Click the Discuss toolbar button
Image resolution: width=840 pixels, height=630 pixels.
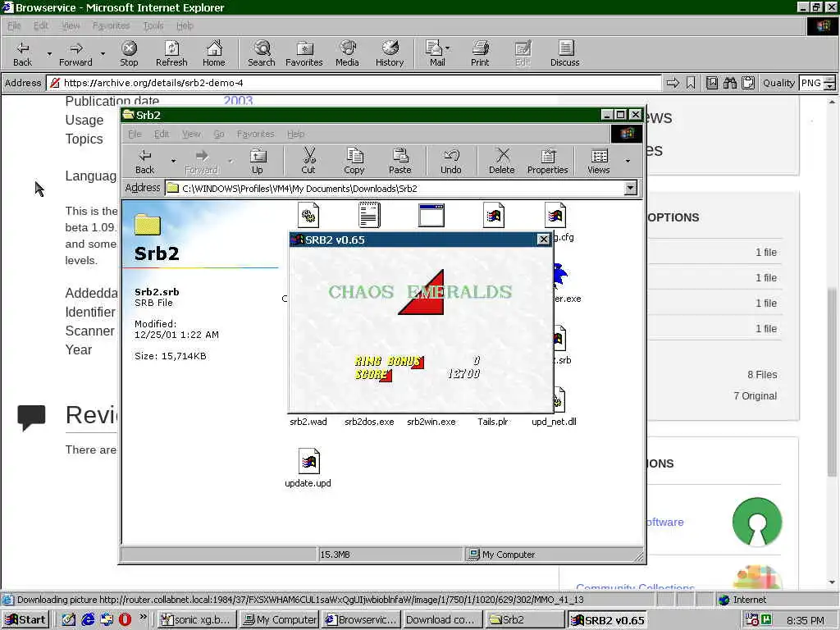[564, 53]
